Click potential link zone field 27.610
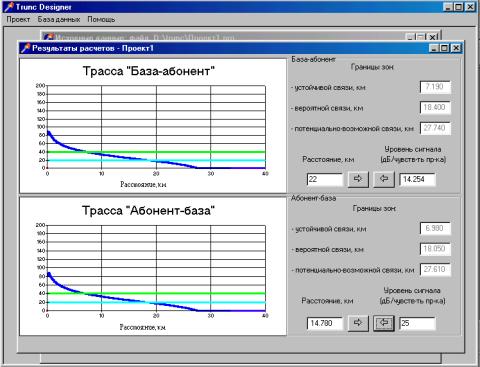 [435, 269]
